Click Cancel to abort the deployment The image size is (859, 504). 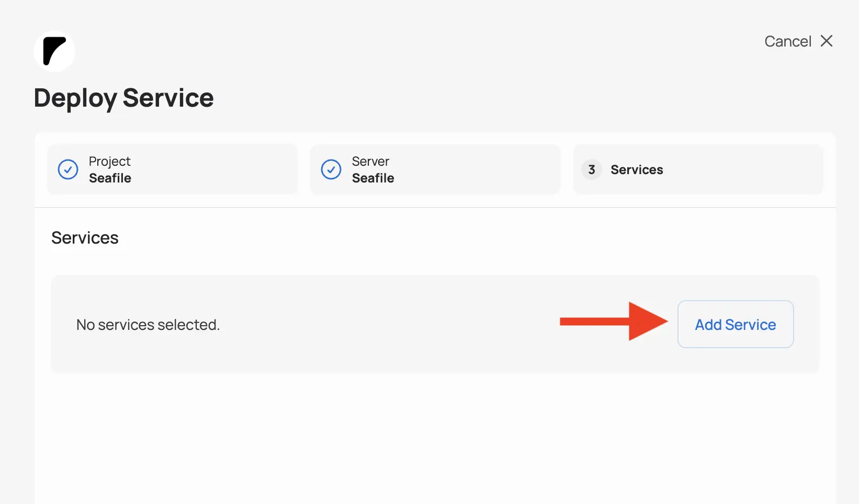788,41
